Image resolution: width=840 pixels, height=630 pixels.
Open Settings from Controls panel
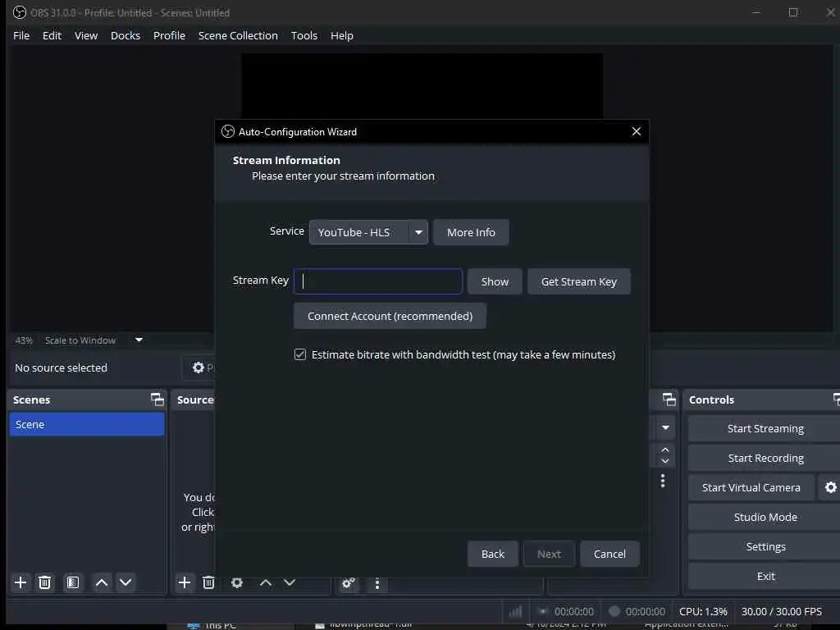pyautogui.click(x=765, y=546)
